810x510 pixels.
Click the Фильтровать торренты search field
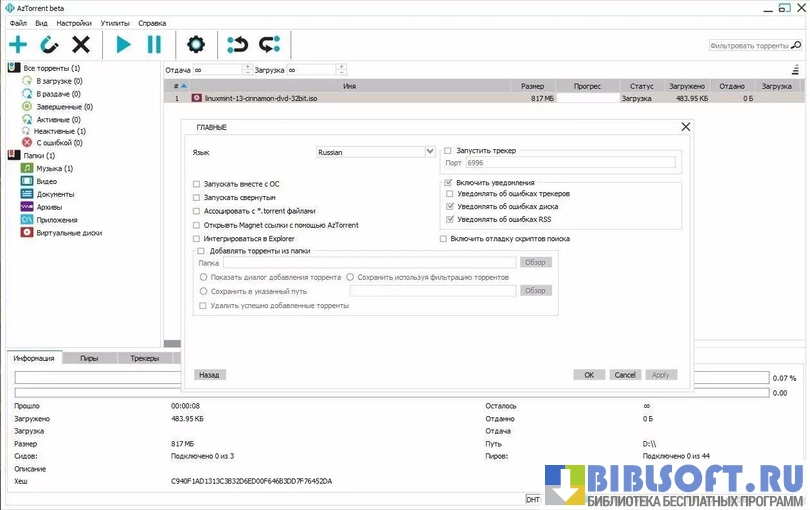(x=755, y=46)
